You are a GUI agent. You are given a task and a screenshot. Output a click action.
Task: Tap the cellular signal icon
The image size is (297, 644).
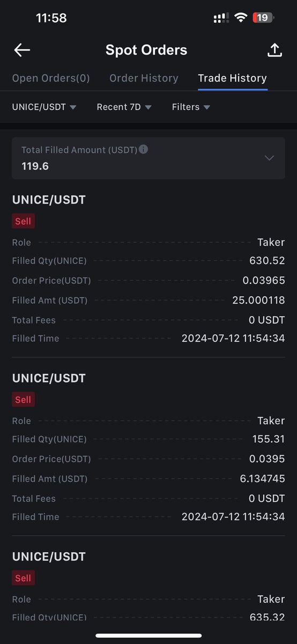click(x=221, y=18)
